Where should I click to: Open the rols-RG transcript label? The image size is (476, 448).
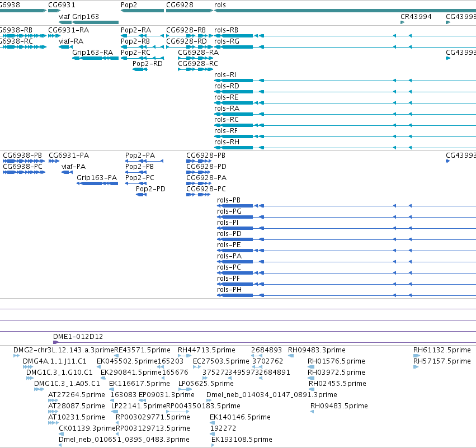(227, 41)
